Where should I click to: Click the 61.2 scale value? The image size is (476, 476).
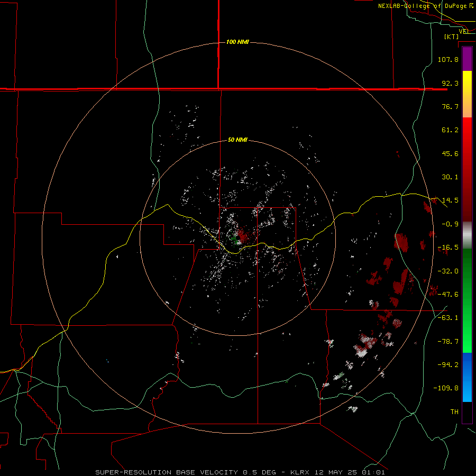pos(450,130)
